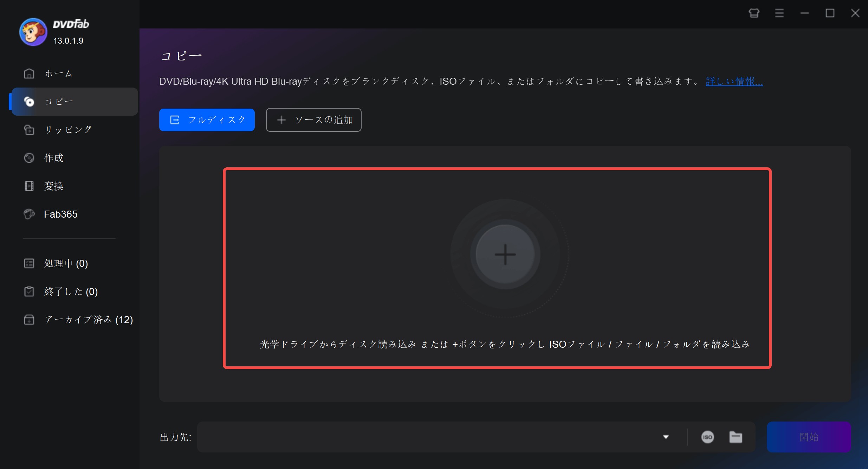Go to ホーム in the sidebar
The width and height of the screenshot is (868, 469).
tap(58, 73)
